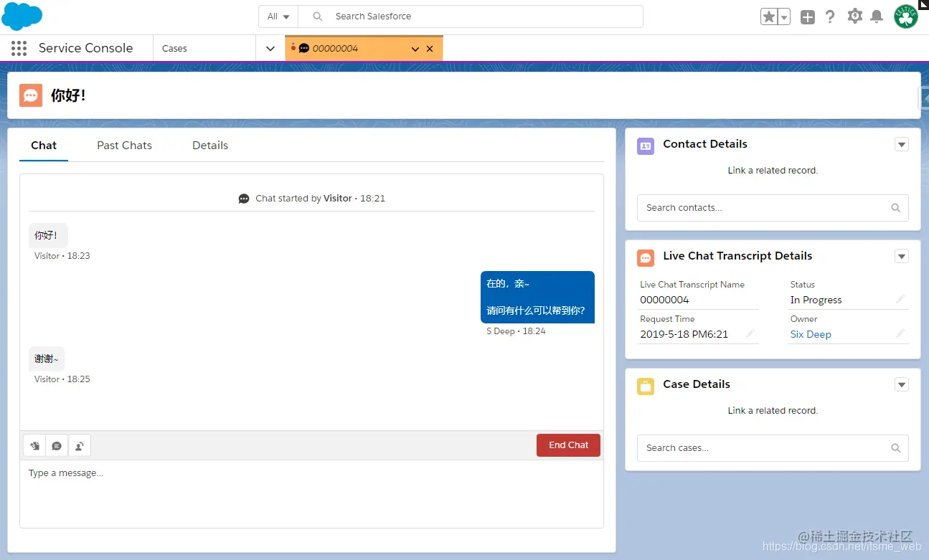Viewport: 929px width, 560px height.
Task: Edit the Status field pencil icon
Action: point(900,299)
